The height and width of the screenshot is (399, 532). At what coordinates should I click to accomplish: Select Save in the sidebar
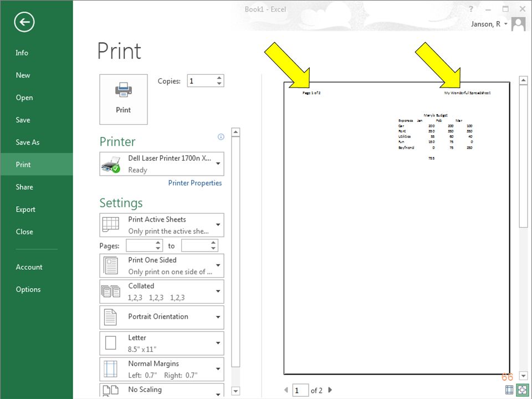[23, 120]
